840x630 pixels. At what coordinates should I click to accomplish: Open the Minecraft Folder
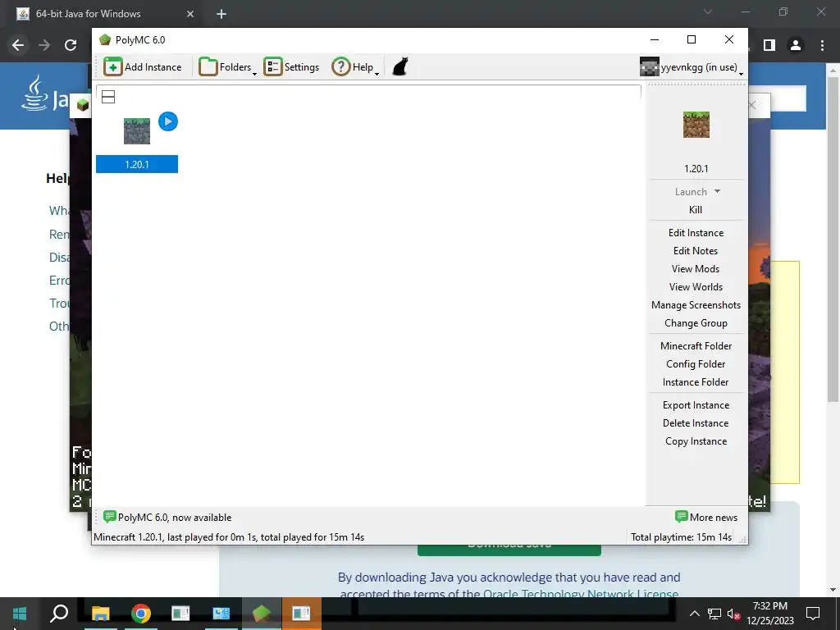coord(696,346)
